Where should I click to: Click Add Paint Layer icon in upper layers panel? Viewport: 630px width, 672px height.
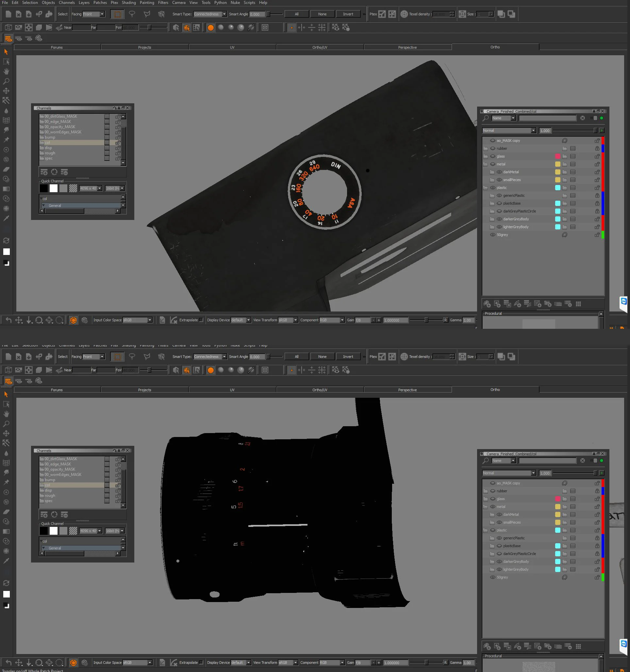click(x=487, y=304)
